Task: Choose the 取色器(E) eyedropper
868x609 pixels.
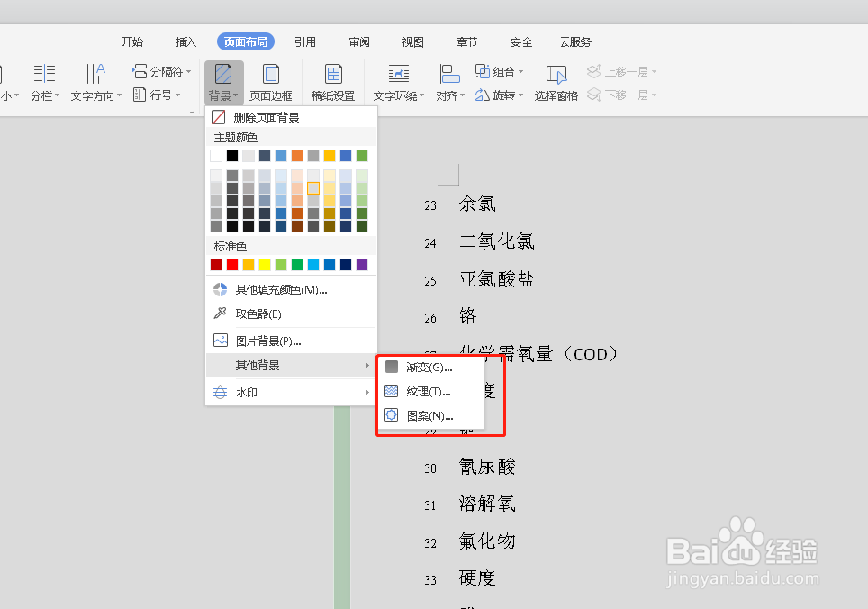Action: click(291, 314)
